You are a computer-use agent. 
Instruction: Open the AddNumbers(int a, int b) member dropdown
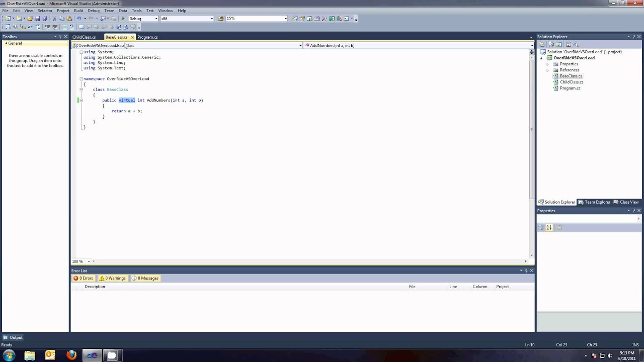point(532,45)
